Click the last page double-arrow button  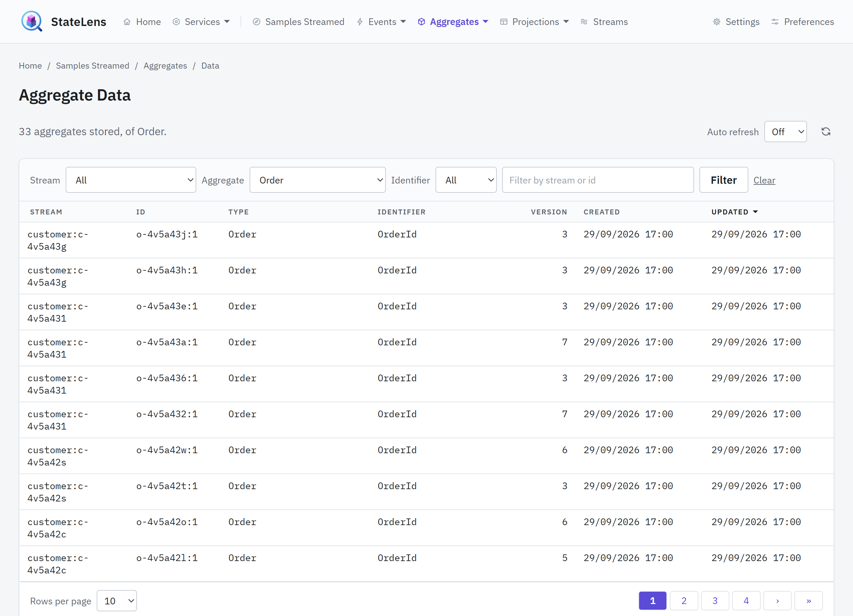(809, 601)
